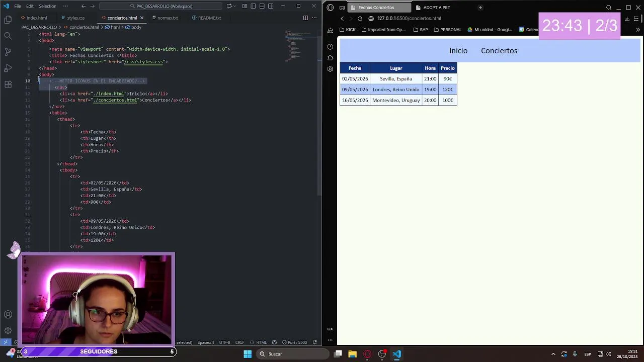Click the address bar showing 127.0.0.1:5500/conciertos.html

point(409,19)
